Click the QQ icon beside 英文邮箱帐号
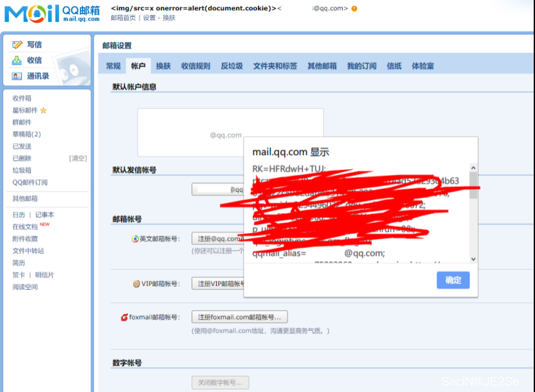Screen dimensions: 535x392 click(135, 238)
